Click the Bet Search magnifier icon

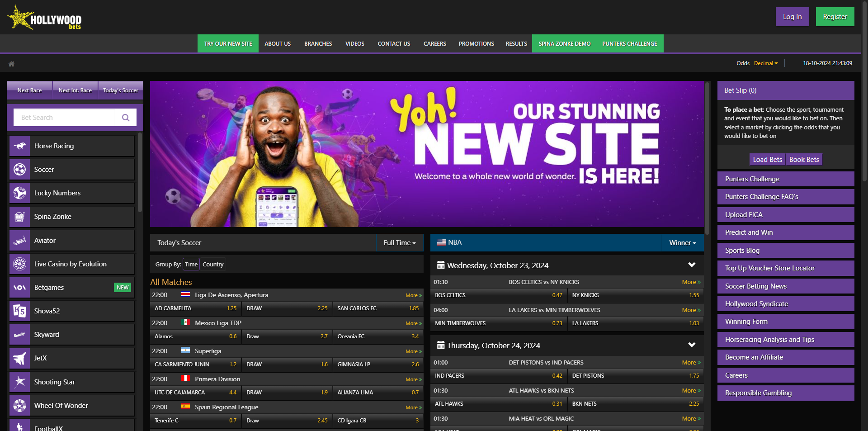pyautogui.click(x=126, y=118)
